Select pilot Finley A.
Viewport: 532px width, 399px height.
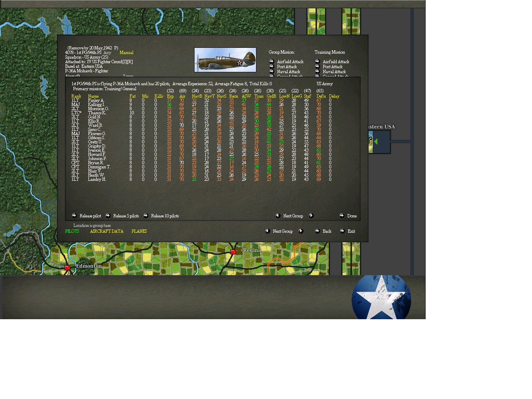(96, 101)
